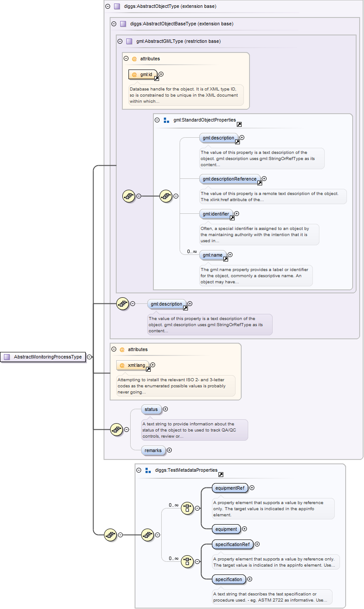Viewport: 364px width, 609px height.
Task: Click the link arrow on gml:StandardObjectProperties
Action: [239, 124]
